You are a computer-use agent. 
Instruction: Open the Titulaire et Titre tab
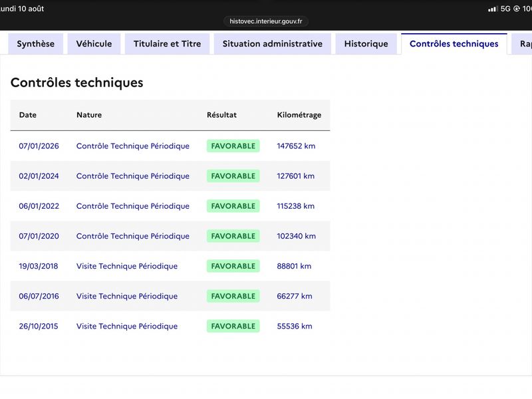pos(168,44)
